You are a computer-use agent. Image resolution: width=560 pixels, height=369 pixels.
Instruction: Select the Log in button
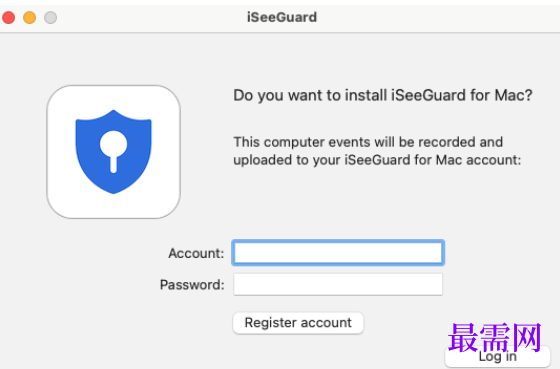click(497, 356)
